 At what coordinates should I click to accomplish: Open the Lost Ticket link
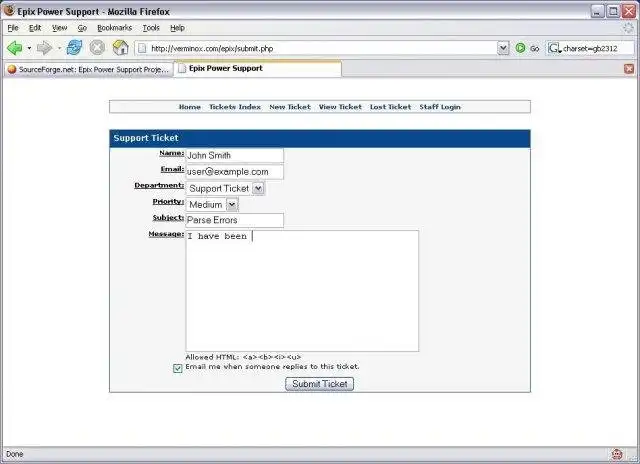(391, 107)
